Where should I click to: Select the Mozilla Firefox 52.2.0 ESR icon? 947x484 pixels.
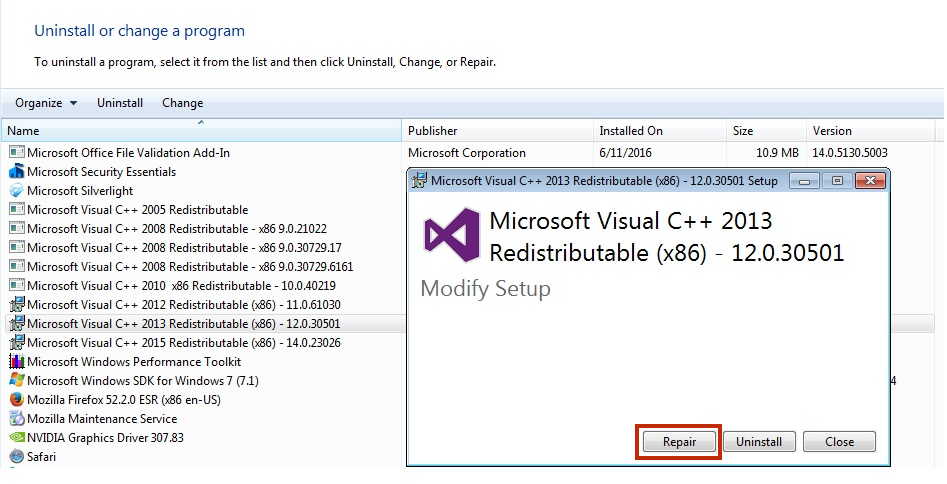click(x=17, y=399)
